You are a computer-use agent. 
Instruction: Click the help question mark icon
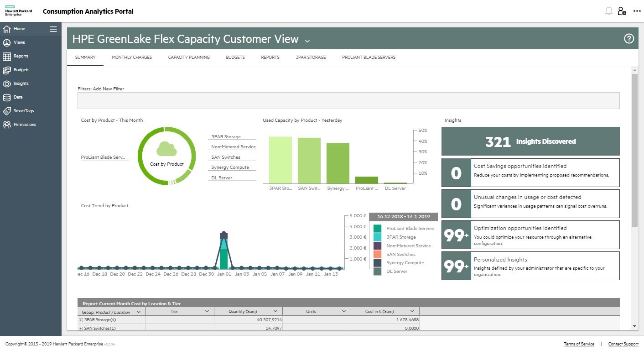[x=629, y=39]
